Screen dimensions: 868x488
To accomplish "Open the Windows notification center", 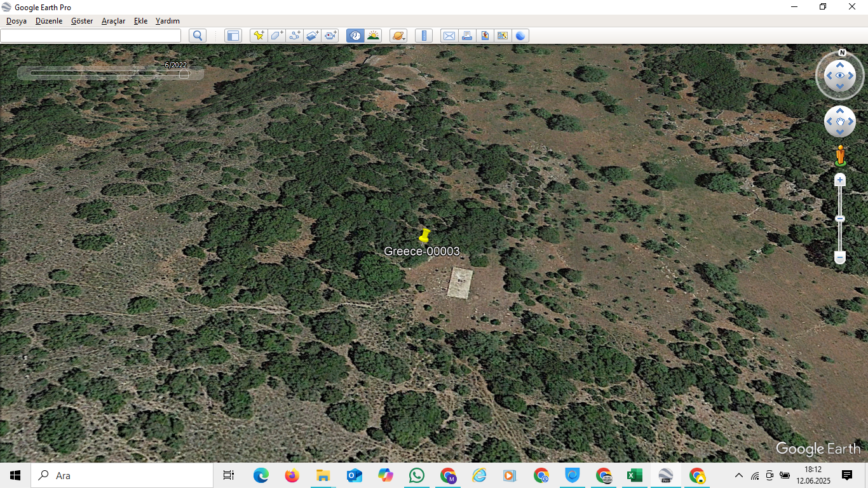I will (847, 475).
